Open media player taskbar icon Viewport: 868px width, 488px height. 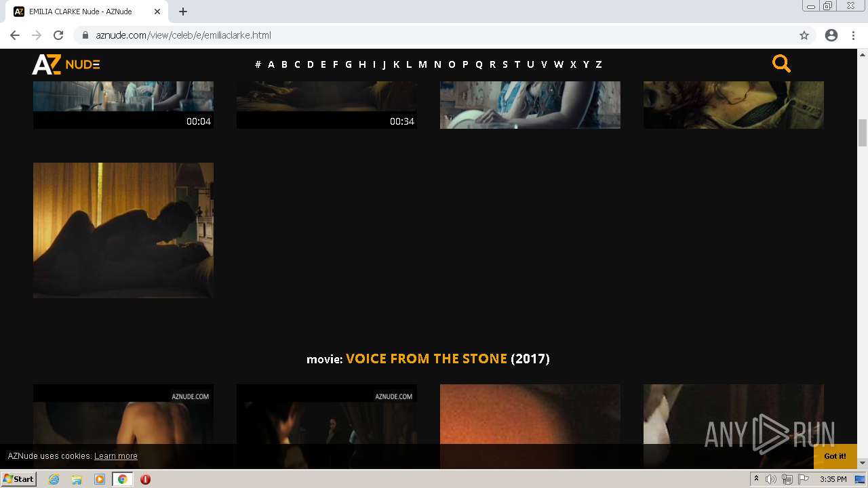coord(100,479)
